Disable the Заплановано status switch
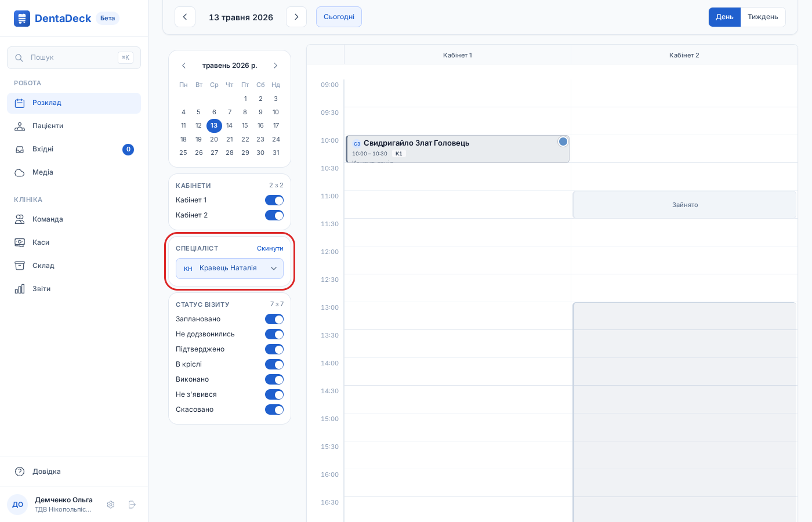812x522 pixels. [274, 319]
